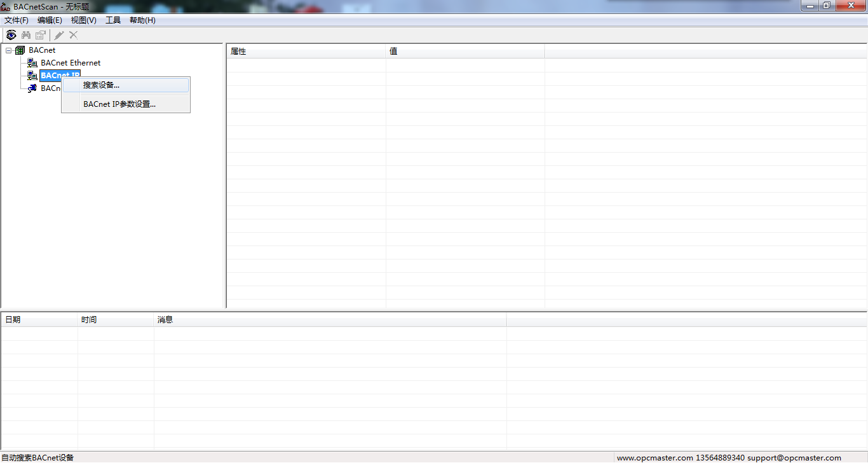The width and height of the screenshot is (868, 463).
Task: Click the eye auto-search toolbar icon
Action: point(11,35)
